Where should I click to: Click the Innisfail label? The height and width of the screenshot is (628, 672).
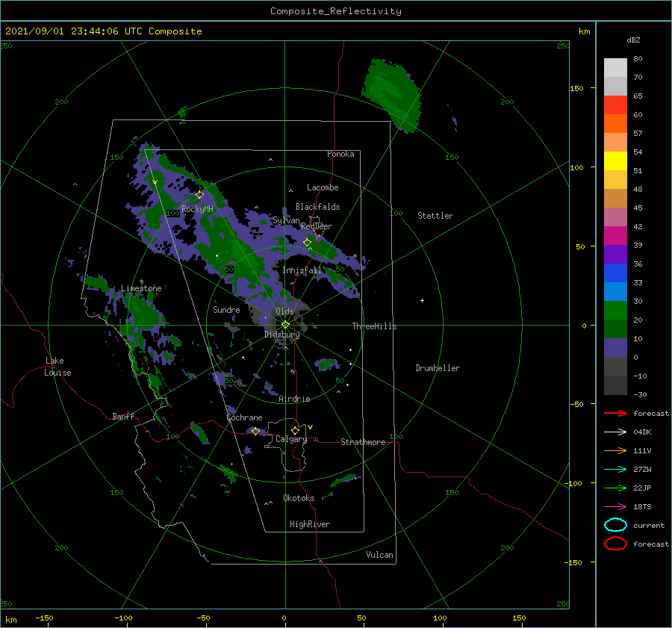pyautogui.click(x=302, y=270)
